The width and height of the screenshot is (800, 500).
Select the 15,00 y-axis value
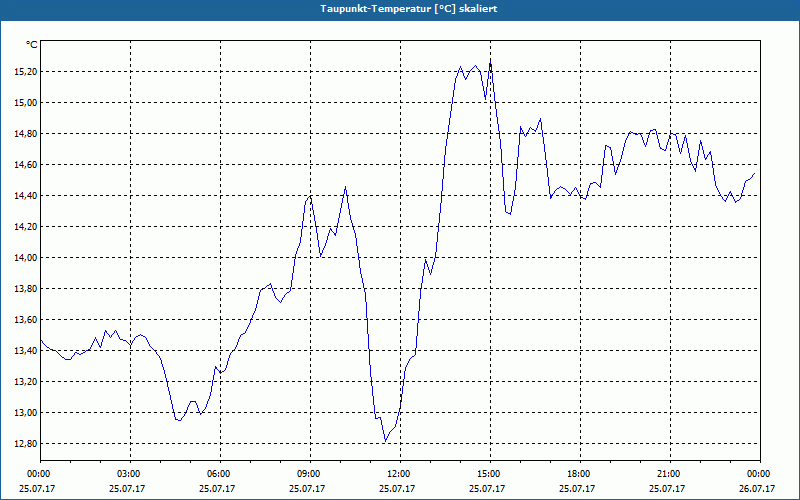26,103
